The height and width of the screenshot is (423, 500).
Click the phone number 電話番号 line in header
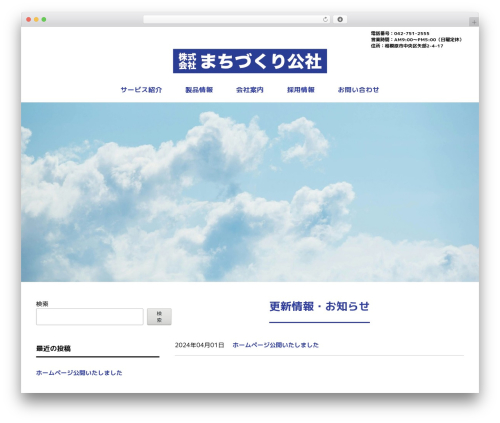point(400,33)
